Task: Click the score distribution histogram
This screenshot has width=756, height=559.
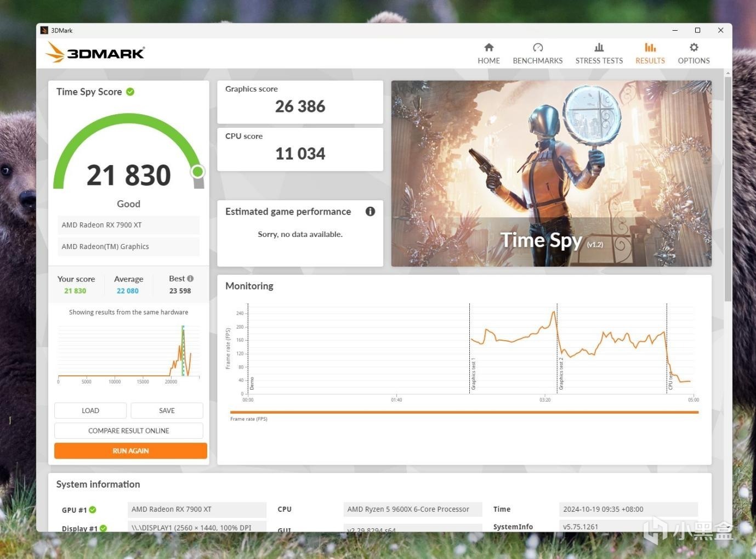Action: [129, 354]
